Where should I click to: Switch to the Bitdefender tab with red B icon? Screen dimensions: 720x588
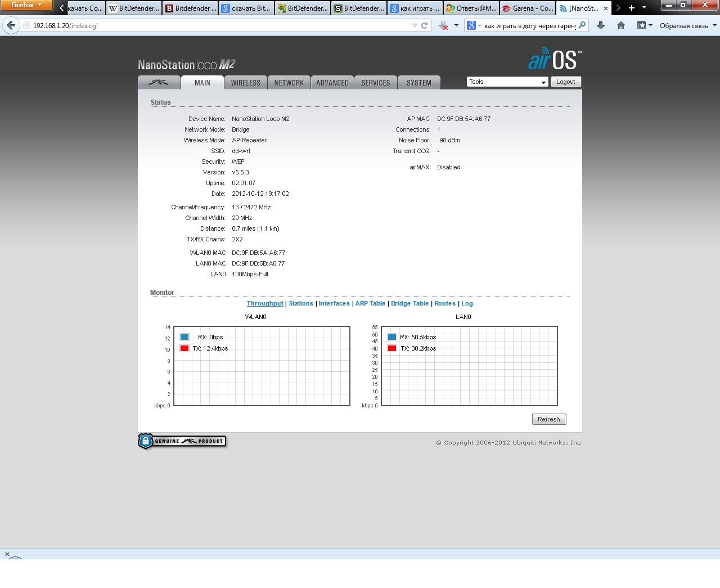190,8
